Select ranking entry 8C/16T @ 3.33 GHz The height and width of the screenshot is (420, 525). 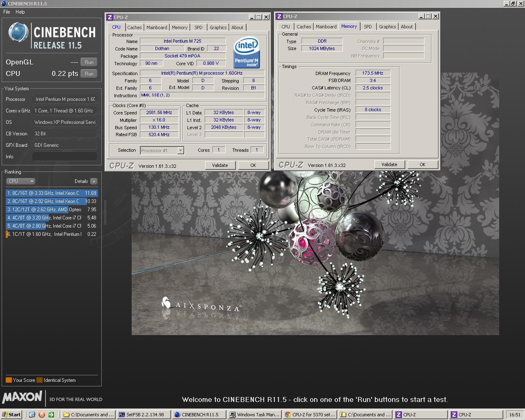coord(52,193)
